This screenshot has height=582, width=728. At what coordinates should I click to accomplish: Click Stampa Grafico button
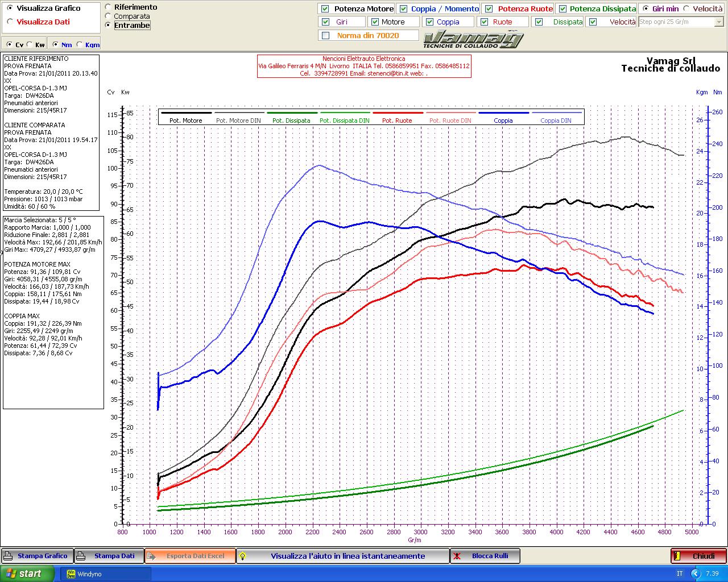(37, 556)
